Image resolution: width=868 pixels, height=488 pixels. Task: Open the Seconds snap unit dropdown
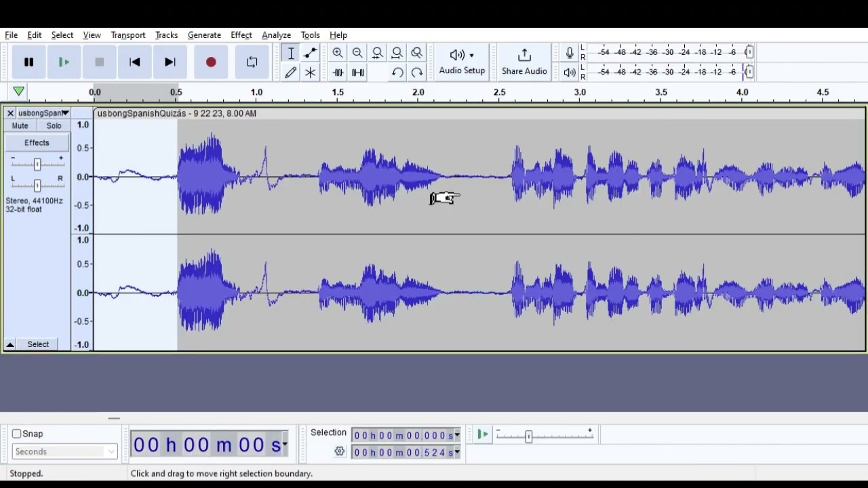[64, 451]
